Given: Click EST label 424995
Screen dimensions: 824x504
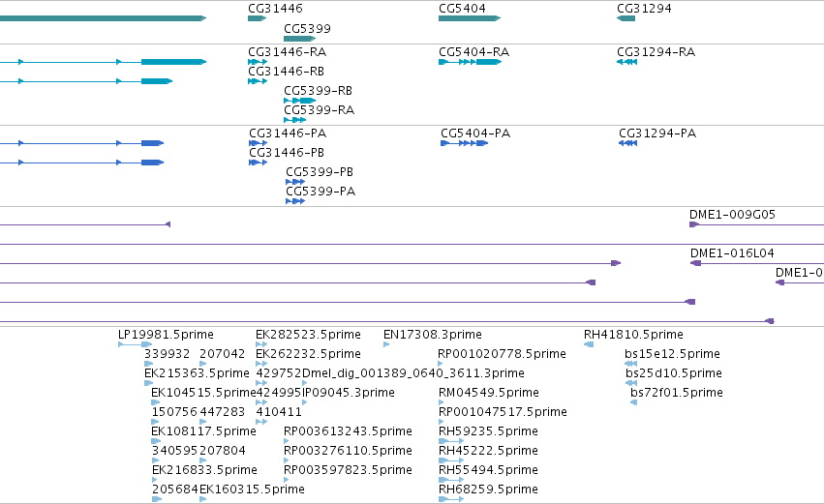Looking at the screenshot, I should coord(279,393).
